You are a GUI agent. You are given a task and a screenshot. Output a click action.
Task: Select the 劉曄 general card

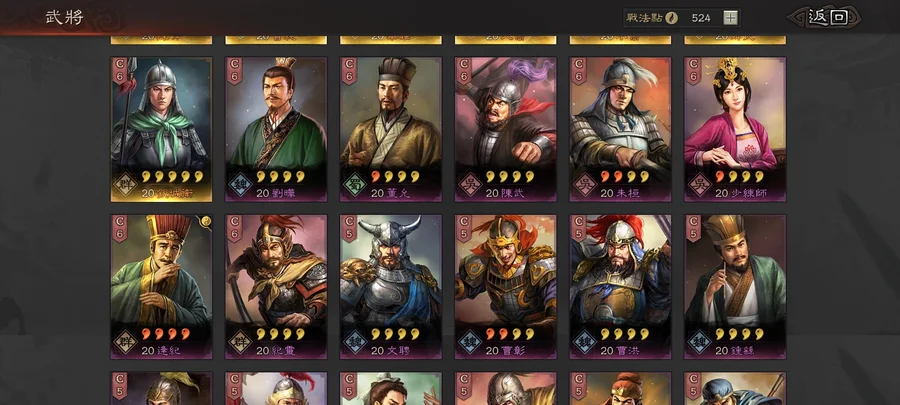(276, 129)
